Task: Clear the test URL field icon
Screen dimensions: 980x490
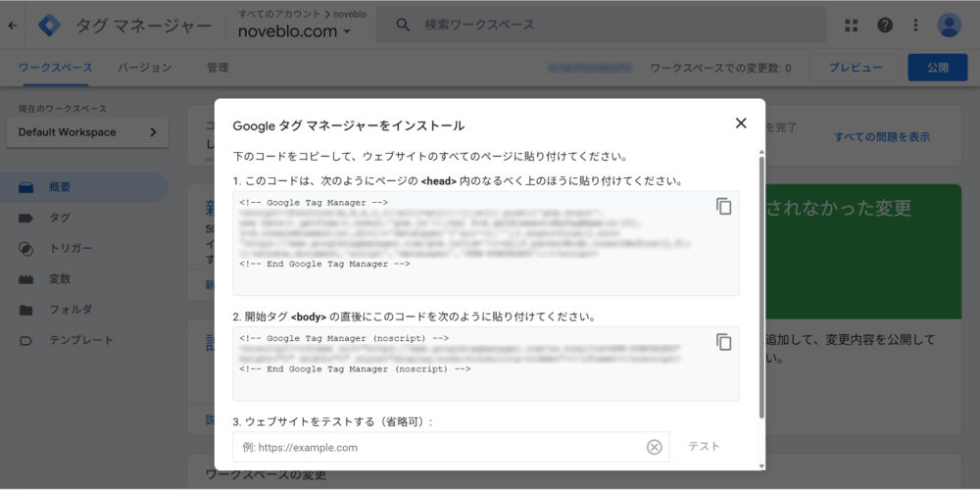Action: (654, 447)
